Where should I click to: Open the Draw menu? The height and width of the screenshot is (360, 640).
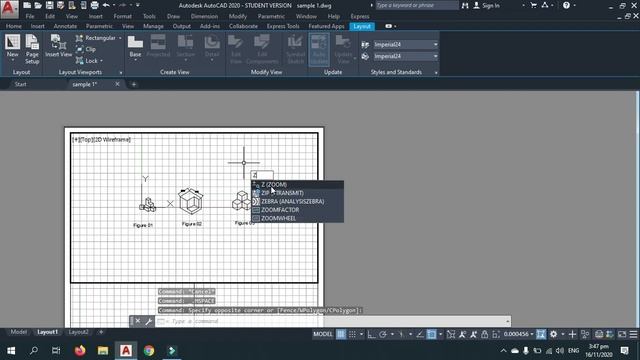[x=173, y=16]
